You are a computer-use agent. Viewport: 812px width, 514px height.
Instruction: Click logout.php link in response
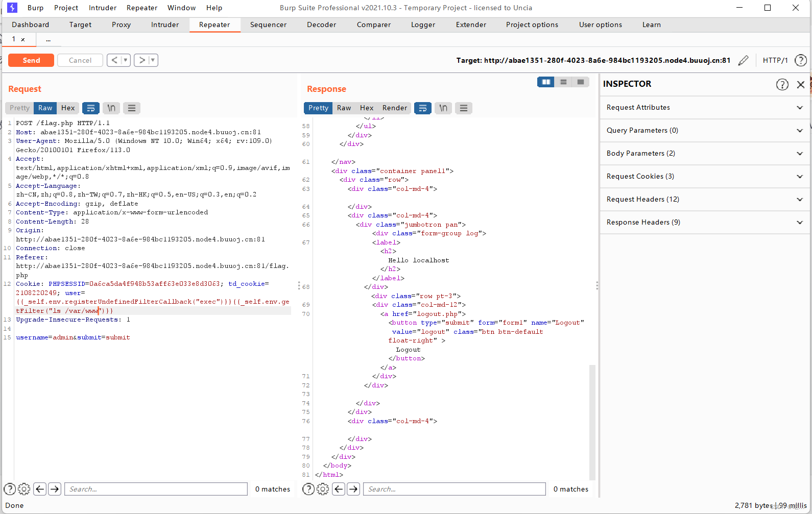tap(438, 314)
